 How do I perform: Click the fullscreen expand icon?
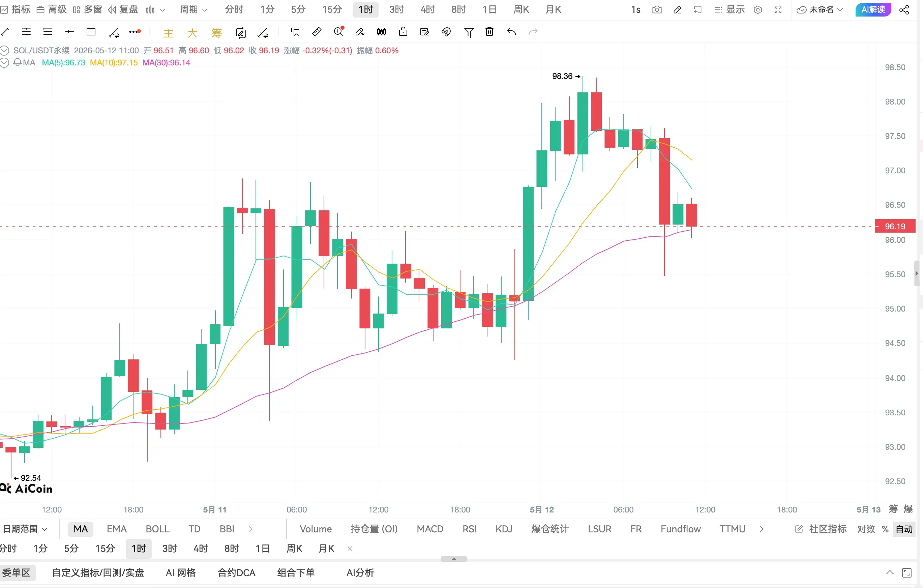(x=778, y=9)
